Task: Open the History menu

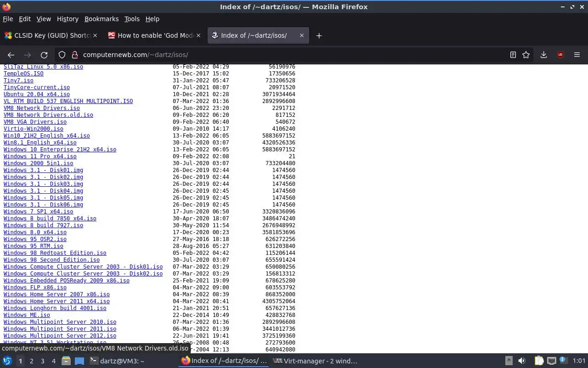Action: coord(68,19)
